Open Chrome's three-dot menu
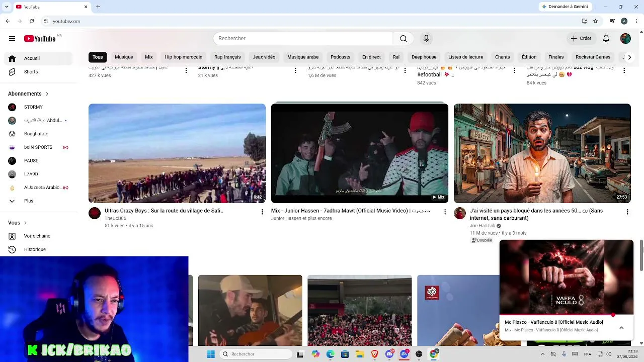This screenshot has height=362, width=644. tap(636, 21)
